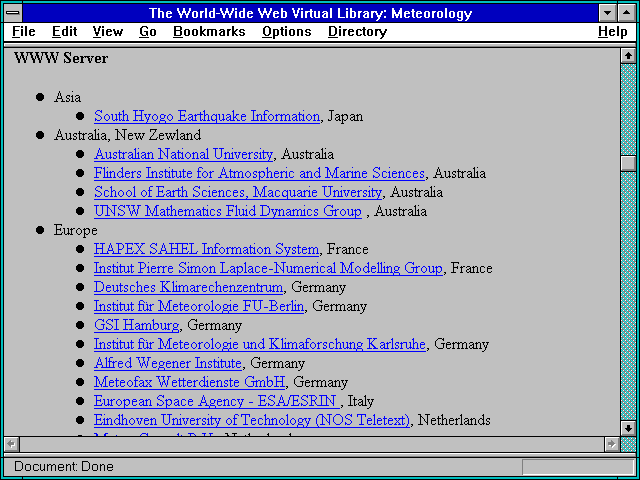
Task: Click the window title bar text
Action: (x=310, y=13)
